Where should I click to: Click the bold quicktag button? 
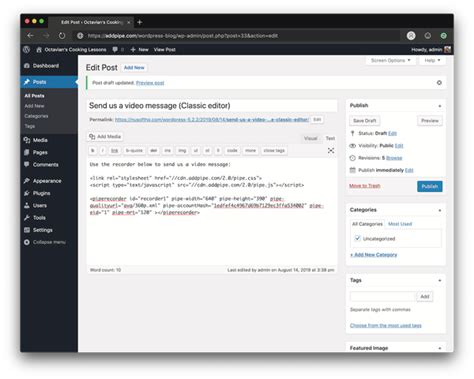(93, 151)
